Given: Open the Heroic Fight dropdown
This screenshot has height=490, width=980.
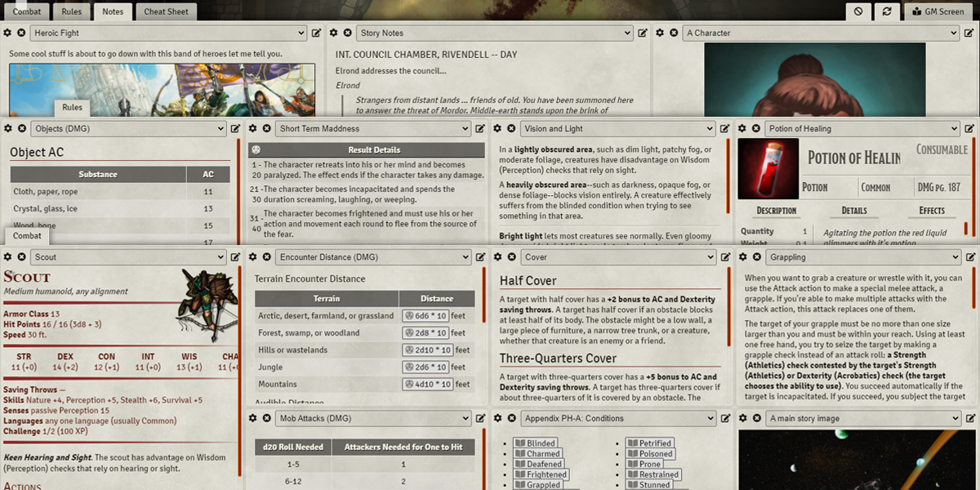Looking at the screenshot, I should [x=168, y=33].
